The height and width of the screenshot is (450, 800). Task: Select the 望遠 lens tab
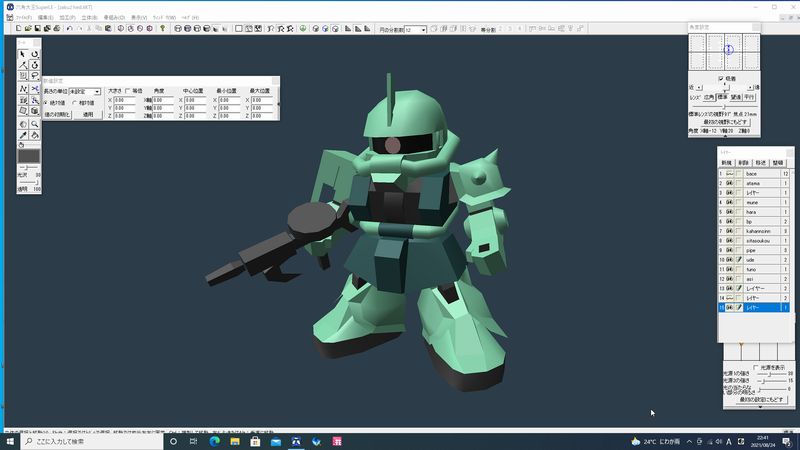735,97
